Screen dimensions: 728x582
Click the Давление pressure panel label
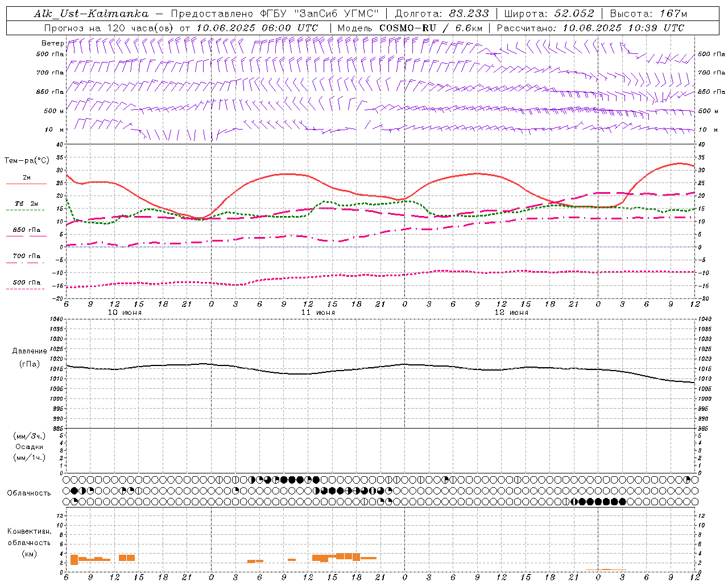[x=30, y=351]
